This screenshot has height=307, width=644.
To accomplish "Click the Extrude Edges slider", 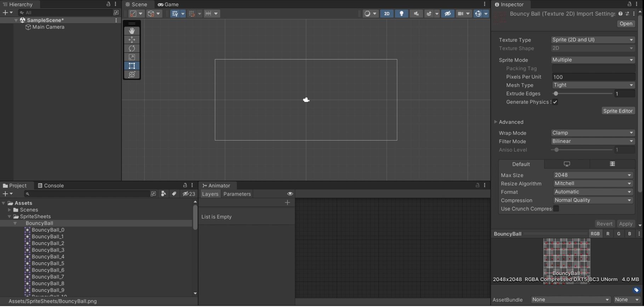I will [x=582, y=94].
